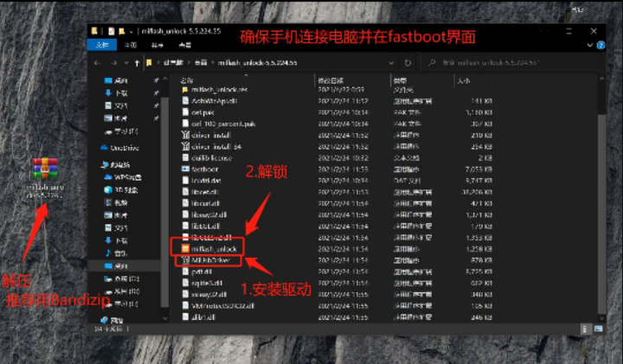Click the fastboot file in list
This screenshot has height=364, width=623.
[204, 169]
